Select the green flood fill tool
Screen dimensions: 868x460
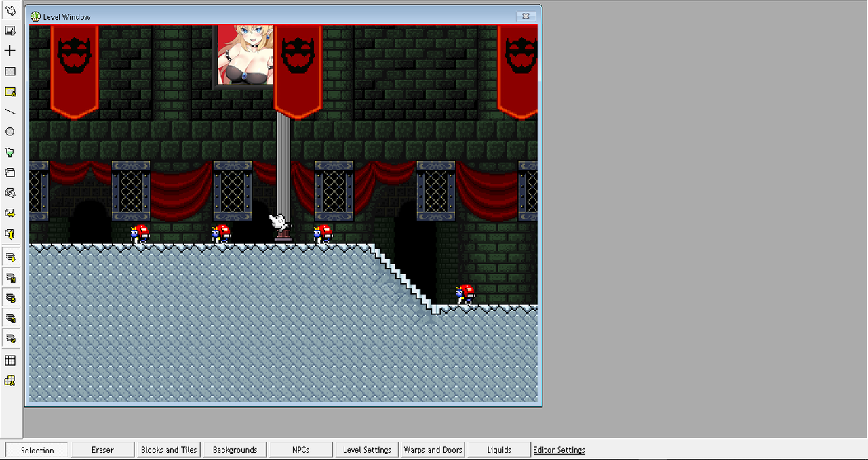coord(10,152)
